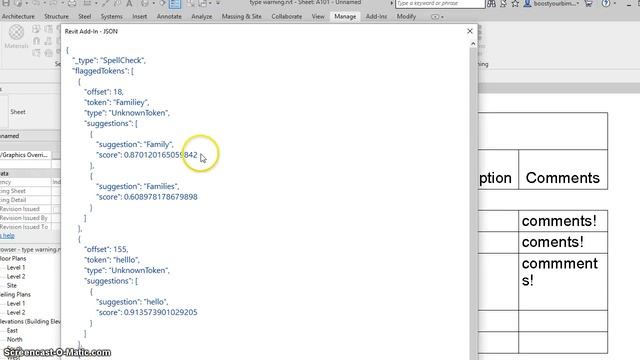Click the "_type": "SpellCheck" line
This screenshot has height=360, width=640.
point(109,60)
